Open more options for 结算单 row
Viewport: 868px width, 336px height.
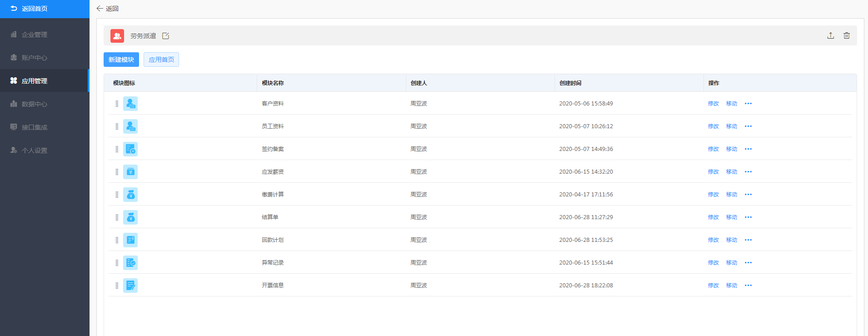[x=748, y=217]
